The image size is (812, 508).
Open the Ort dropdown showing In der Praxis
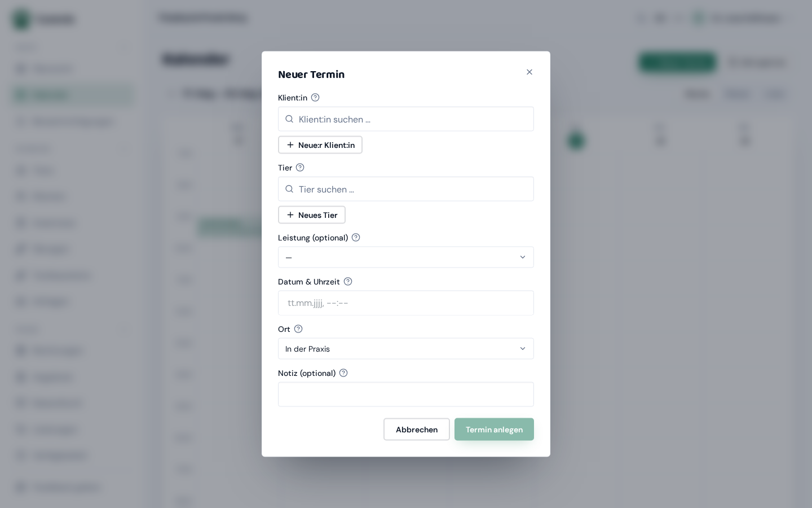[x=406, y=349]
